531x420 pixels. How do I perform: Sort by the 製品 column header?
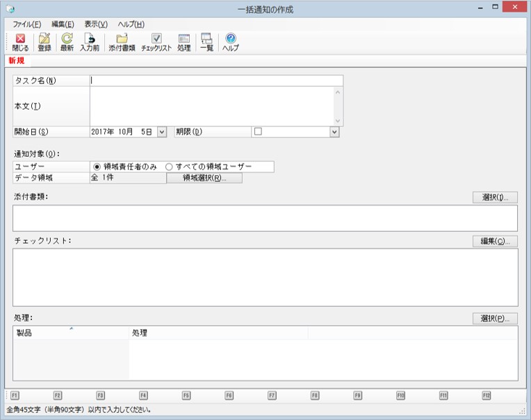(x=71, y=333)
